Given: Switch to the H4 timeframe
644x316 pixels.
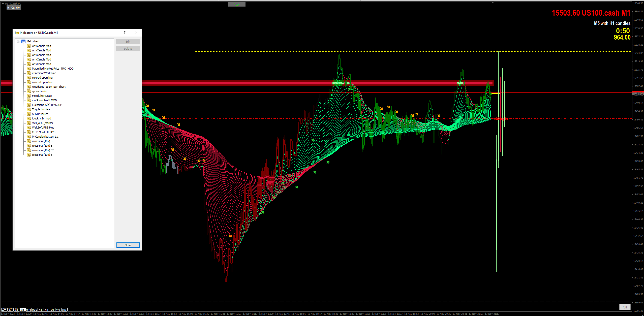Looking at the screenshot, I should pos(46,310).
